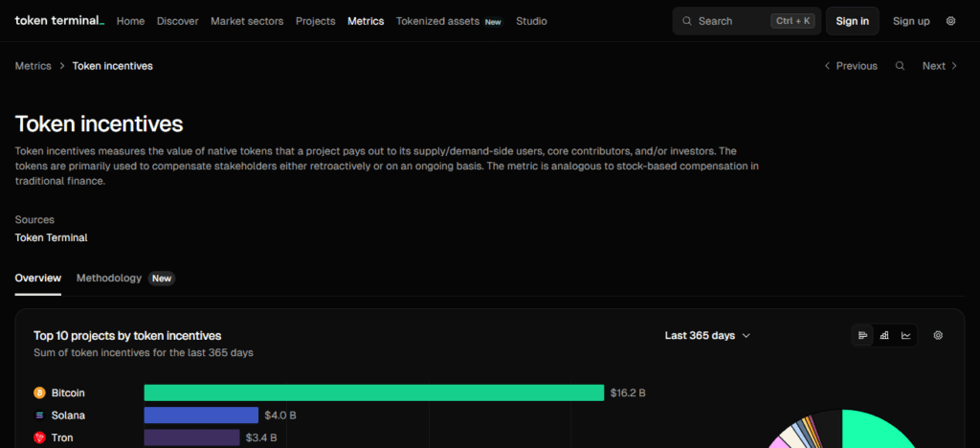Go to the Previous metric
Image resolution: width=980 pixels, height=448 pixels.
pyautogui.click(x=850, y=66)
